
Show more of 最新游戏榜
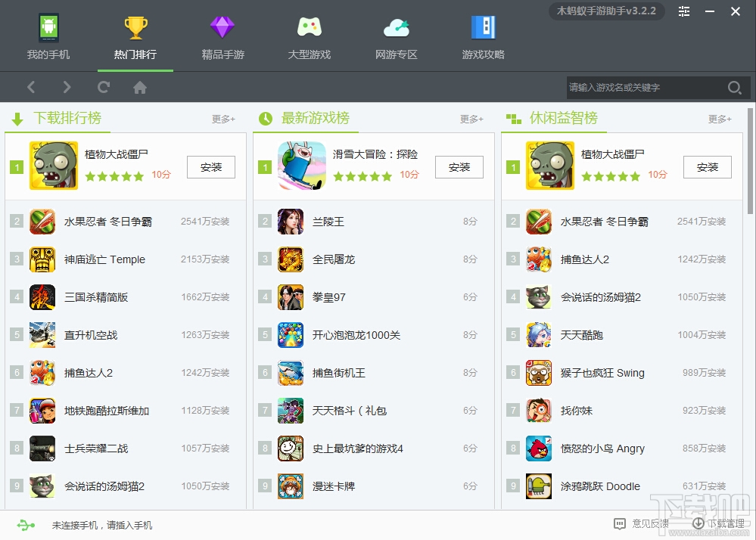click(x=471, y=119)
